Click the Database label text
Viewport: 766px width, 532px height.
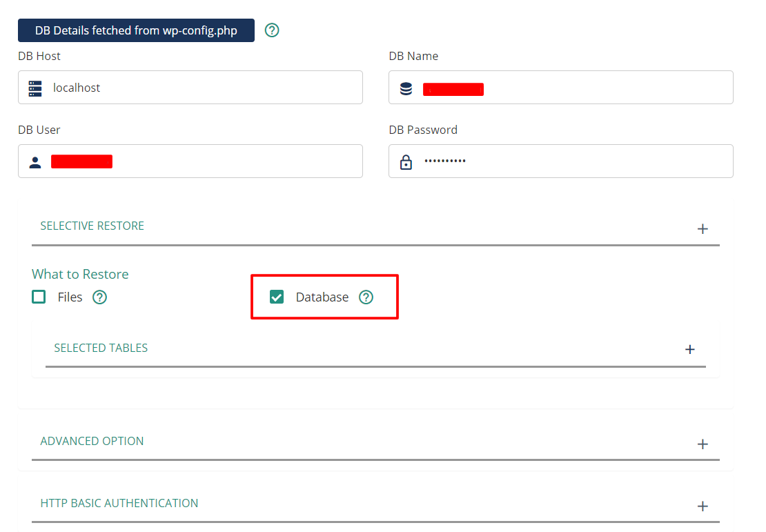(322, 297)
